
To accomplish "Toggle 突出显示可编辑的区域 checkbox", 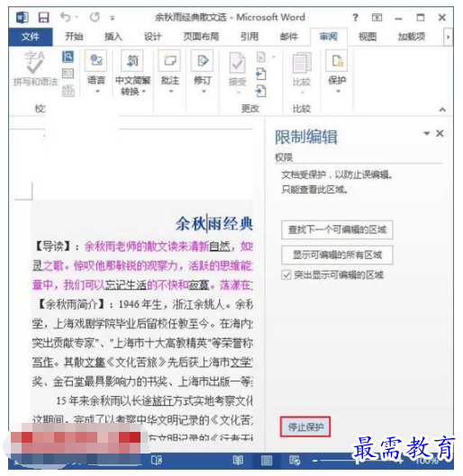I will point(286,275).
